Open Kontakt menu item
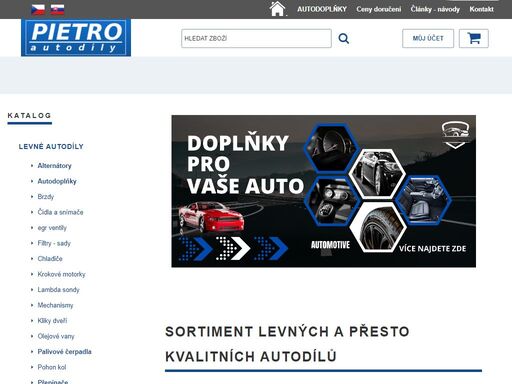The image size is (512, 384). point(481,9)
